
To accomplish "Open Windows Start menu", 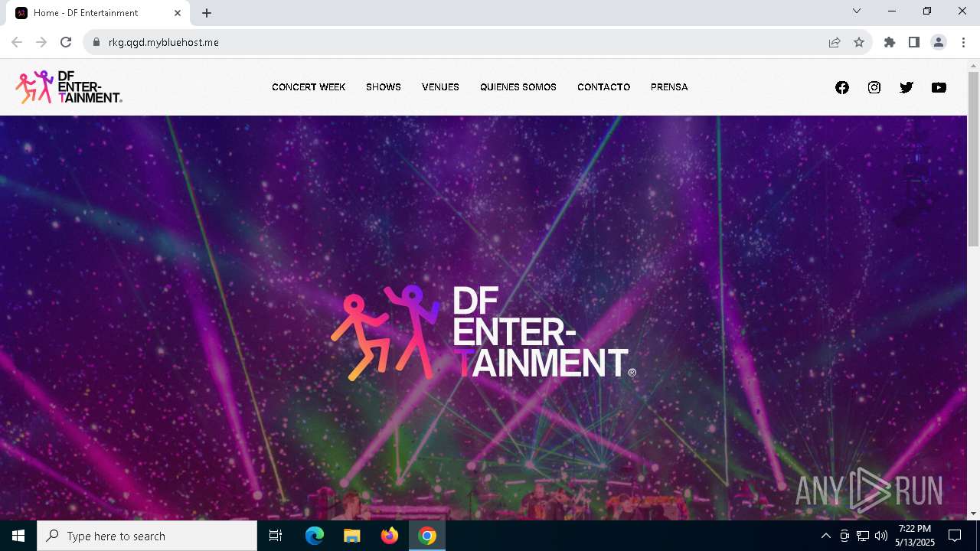I will [18, 536].
